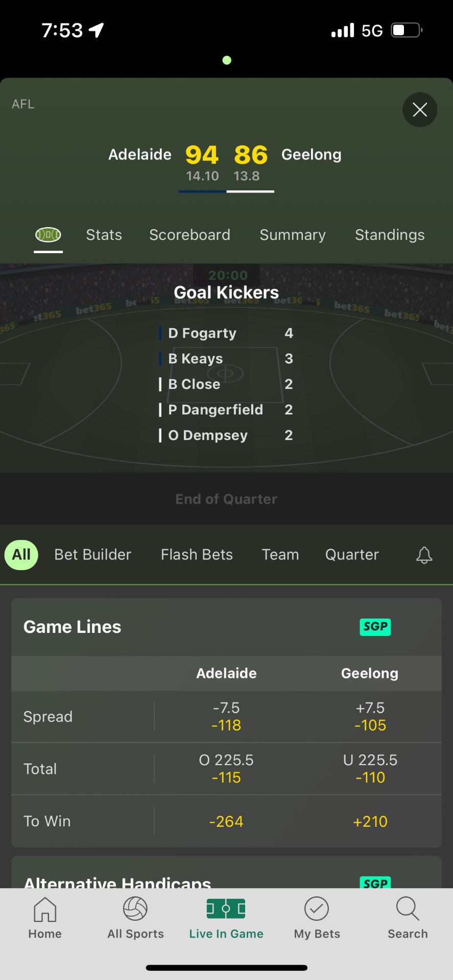Select the match field view icon tab

click(48, 235)
